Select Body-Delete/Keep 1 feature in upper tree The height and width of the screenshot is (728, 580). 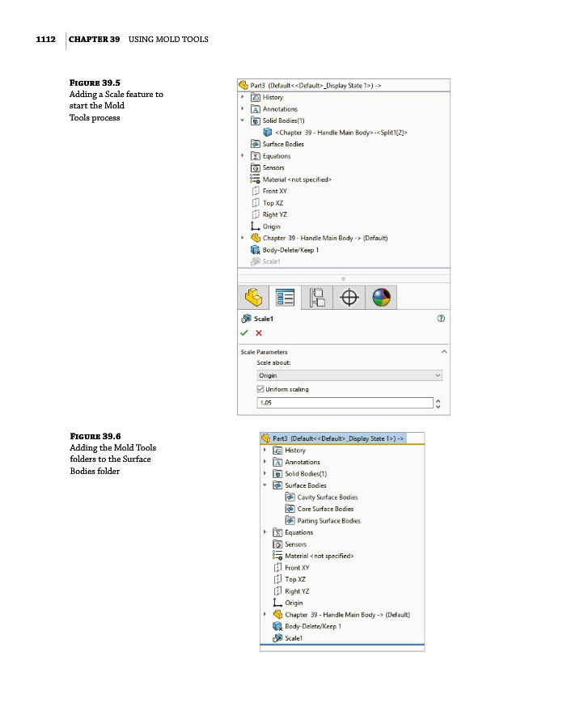point(290,250)
